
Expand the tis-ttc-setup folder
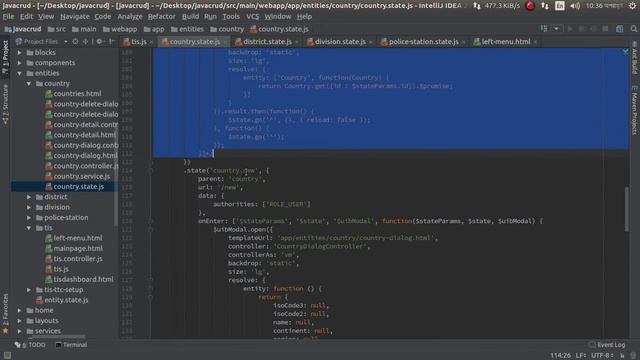29,290
